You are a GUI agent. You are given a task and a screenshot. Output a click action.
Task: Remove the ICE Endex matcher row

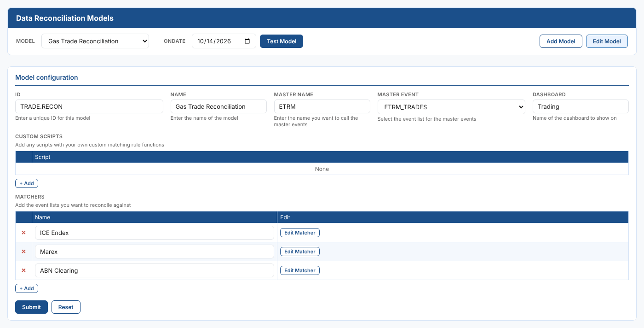pyautogui.click(x=23, y=233)
